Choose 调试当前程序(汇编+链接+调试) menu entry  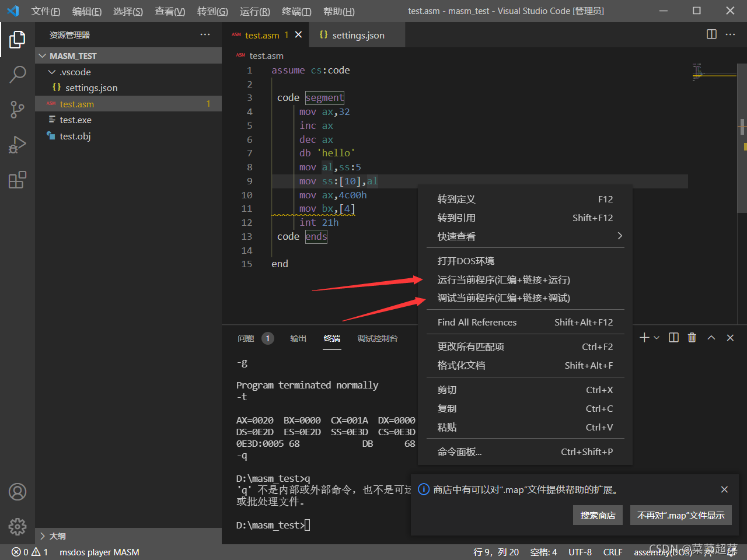[525, 297]
